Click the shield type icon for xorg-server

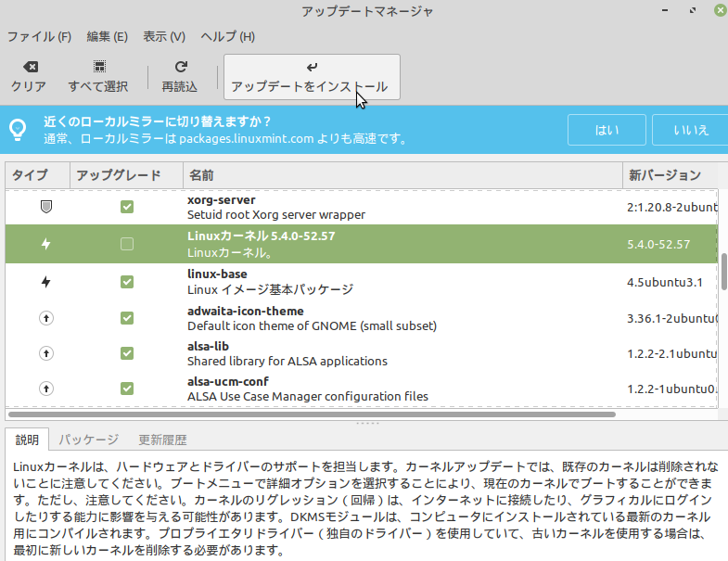45,207
